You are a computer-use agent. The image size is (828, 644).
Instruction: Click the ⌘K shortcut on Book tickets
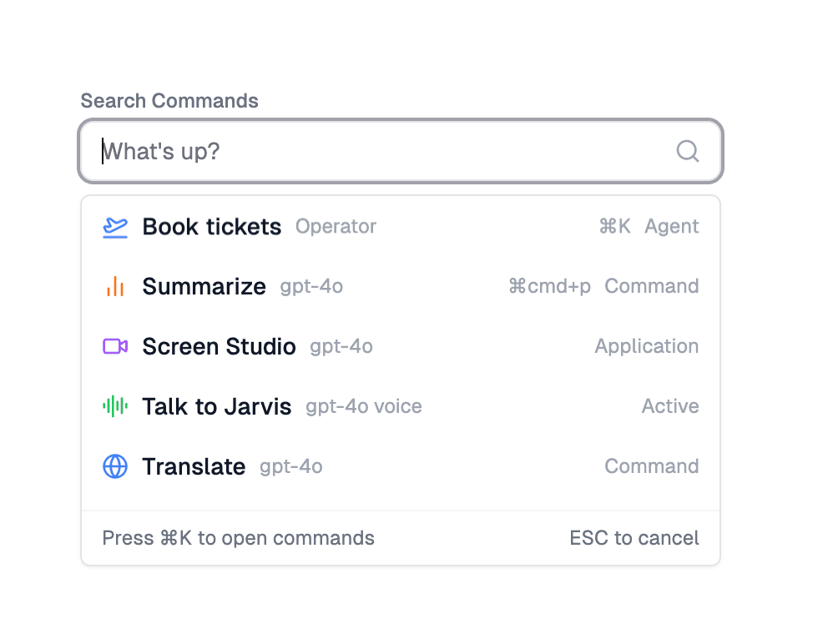click(x=614, y=227)
